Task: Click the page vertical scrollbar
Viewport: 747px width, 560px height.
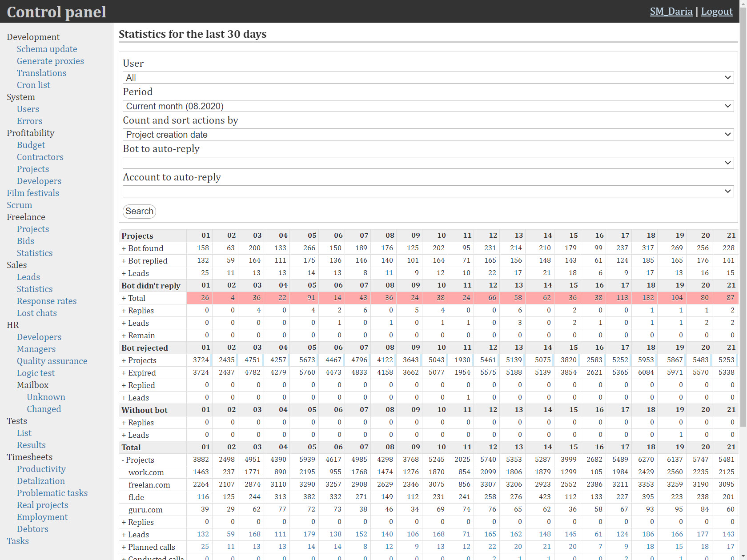Action: [743, 222]
